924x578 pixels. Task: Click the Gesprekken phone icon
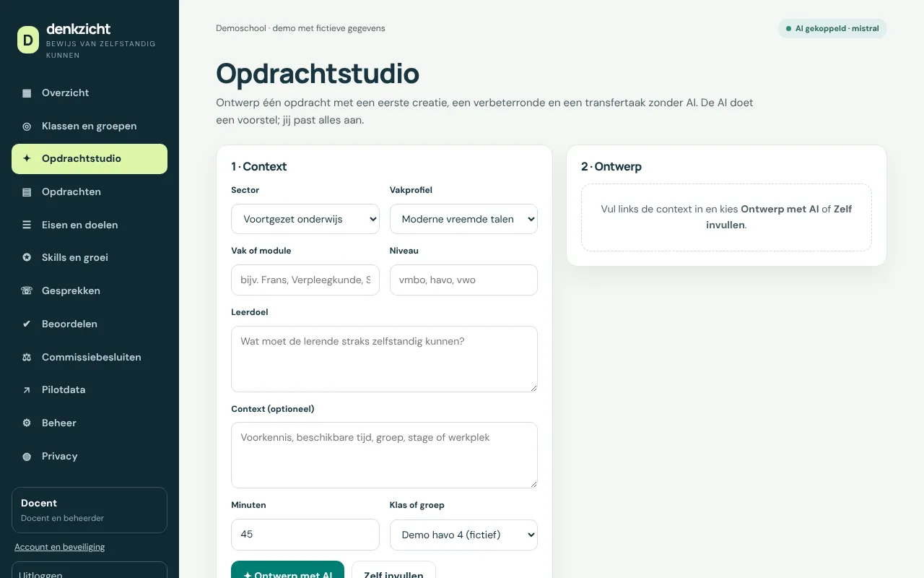pos(27,291)
